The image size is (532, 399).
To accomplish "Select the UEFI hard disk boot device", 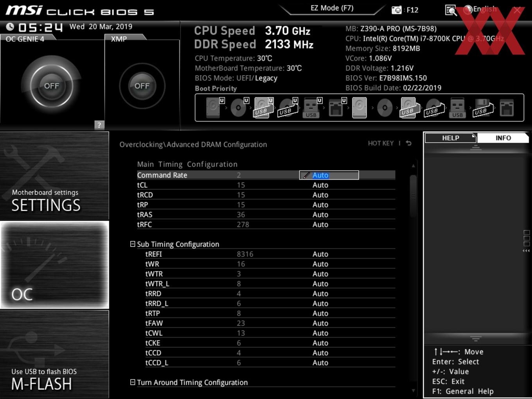I will click(x=214, y=108).
